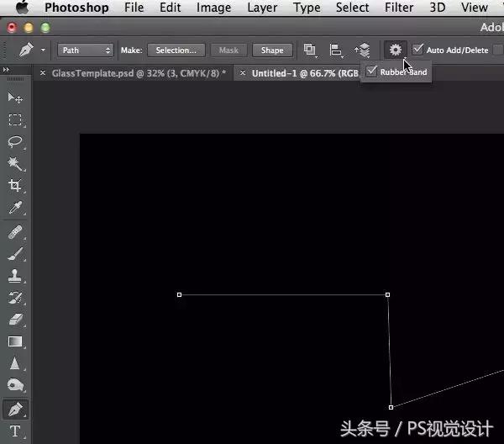Select the Pen tool in toolbox
Image resolution: width=504 pixels, height=444 pixels.
(15, 409)
